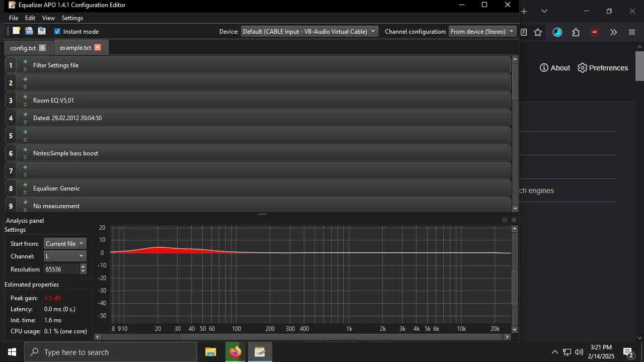Open File Explorer from taskbar
This screenshot has width=644, height=362.
(210, 352)
